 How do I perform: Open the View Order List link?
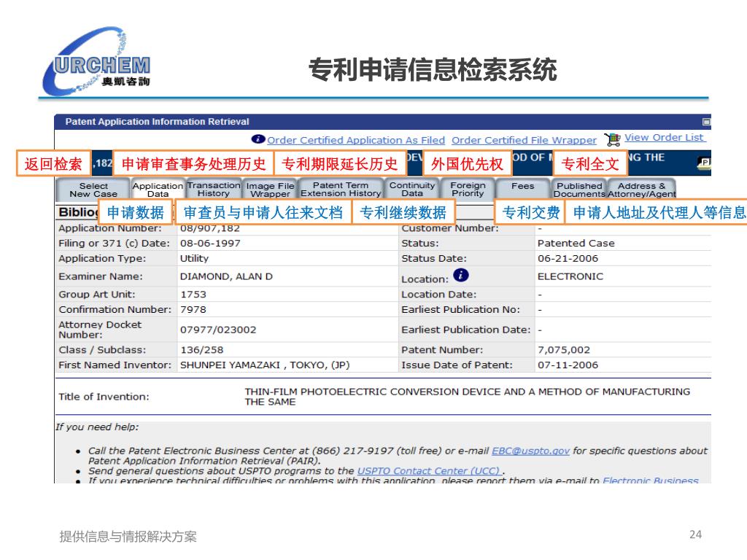coord(664,138)
